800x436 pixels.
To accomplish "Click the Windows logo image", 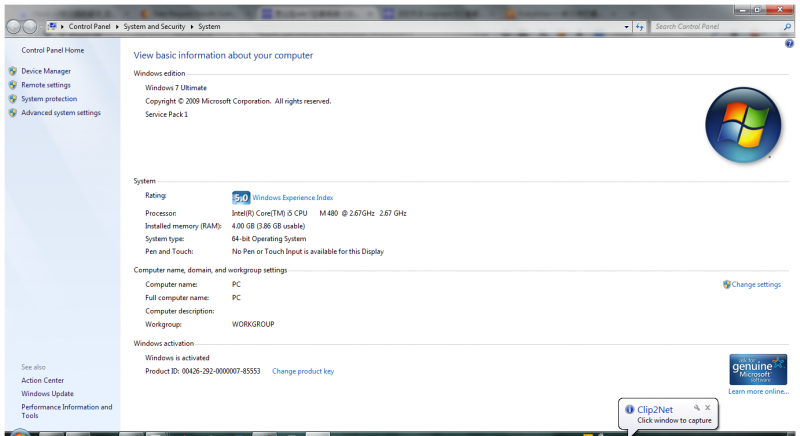I will pyautogui.click(x=743, y=125).
